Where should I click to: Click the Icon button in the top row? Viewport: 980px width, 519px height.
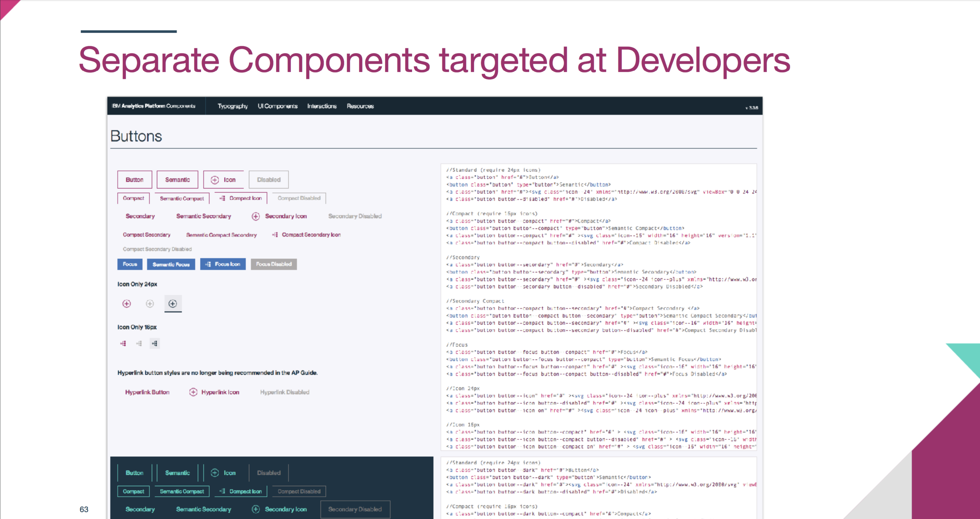pos(223,180)
